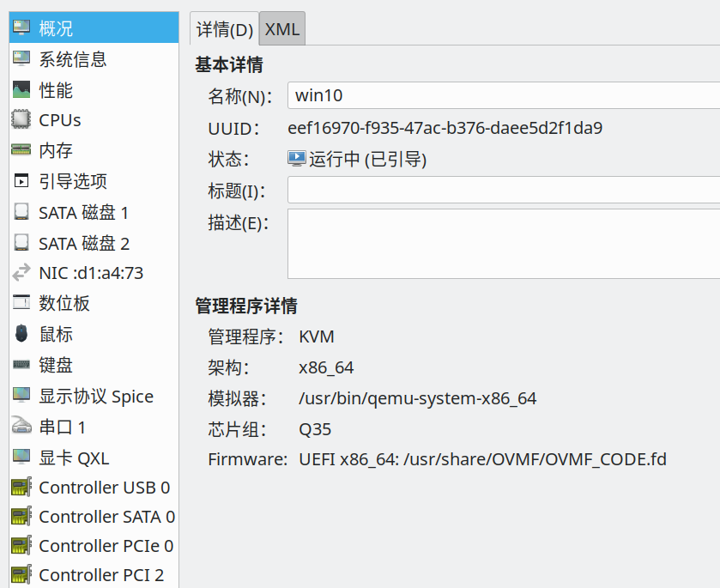Image resolution: width=720 pixels, height=588 pixels.
Task: Click the keyboard (键盘) icon
Action: 21,366
